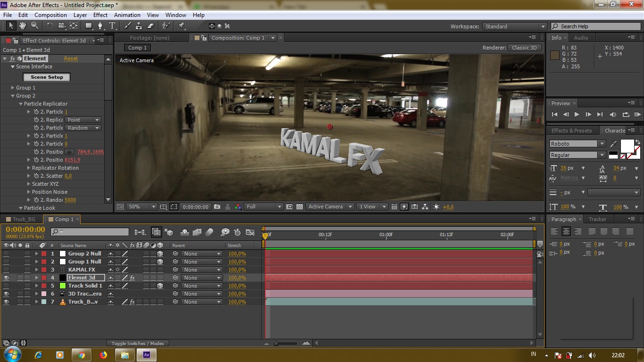Click Toggle Switches / Modes button
Image resolution: width=644 pixels, height=362 pixels.
[138, 343]
